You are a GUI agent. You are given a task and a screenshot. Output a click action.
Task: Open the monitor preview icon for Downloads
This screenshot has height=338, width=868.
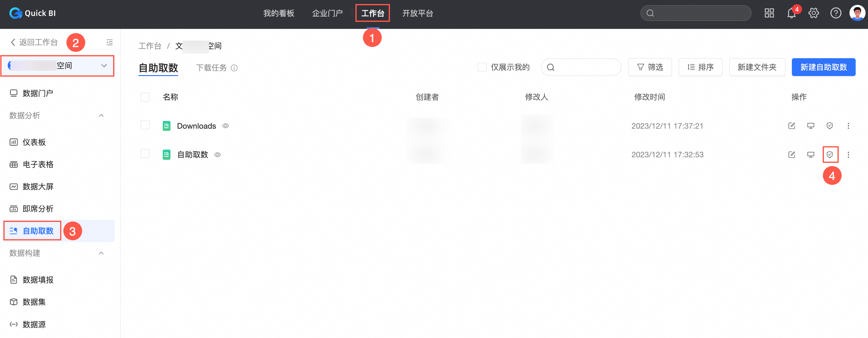point(811,126)
